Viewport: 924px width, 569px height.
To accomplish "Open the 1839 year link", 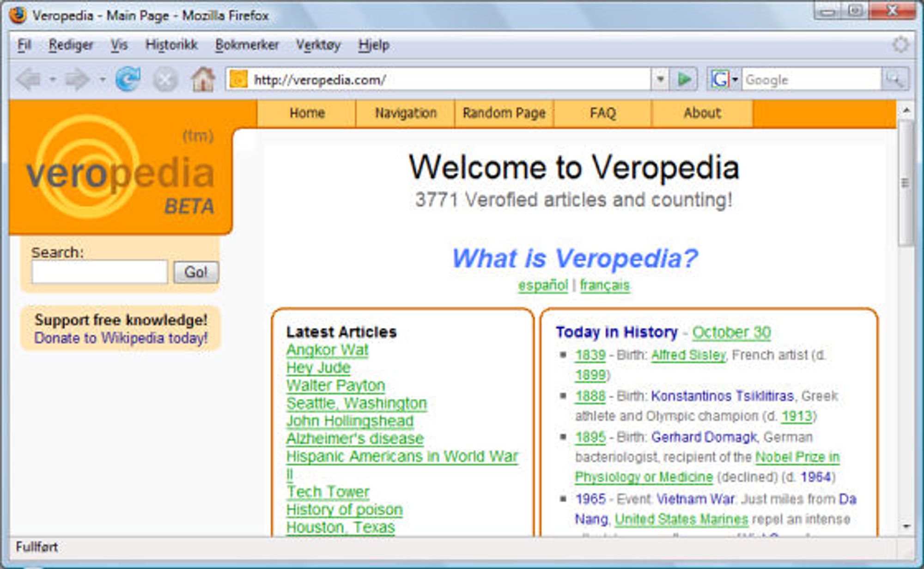I will click(x=590, y=355).
